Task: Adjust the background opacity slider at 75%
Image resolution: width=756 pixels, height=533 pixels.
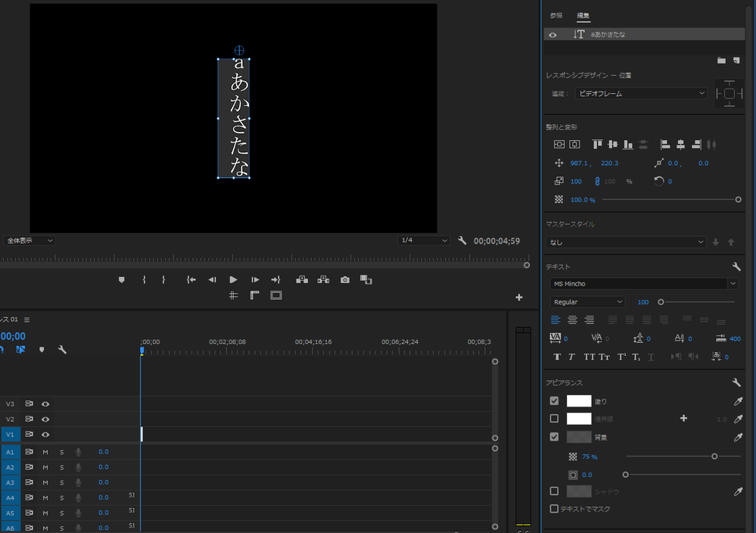Action: click(x=714, y=457)
